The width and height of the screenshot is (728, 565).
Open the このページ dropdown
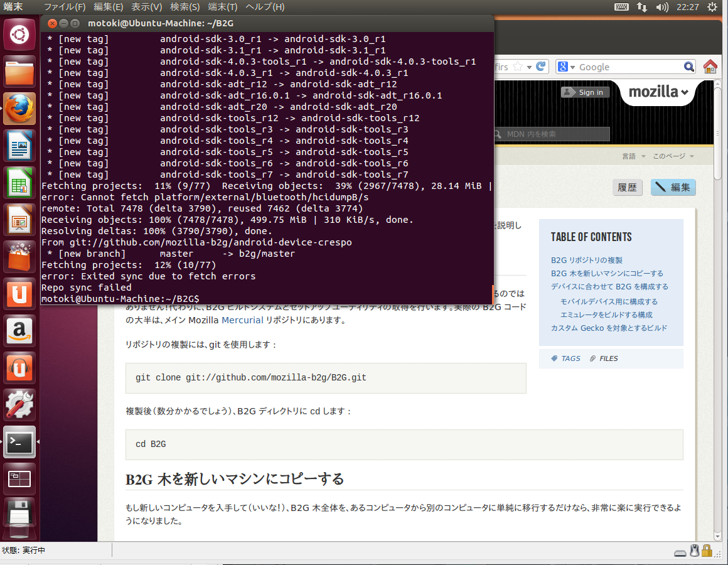(x=673, y=156)
